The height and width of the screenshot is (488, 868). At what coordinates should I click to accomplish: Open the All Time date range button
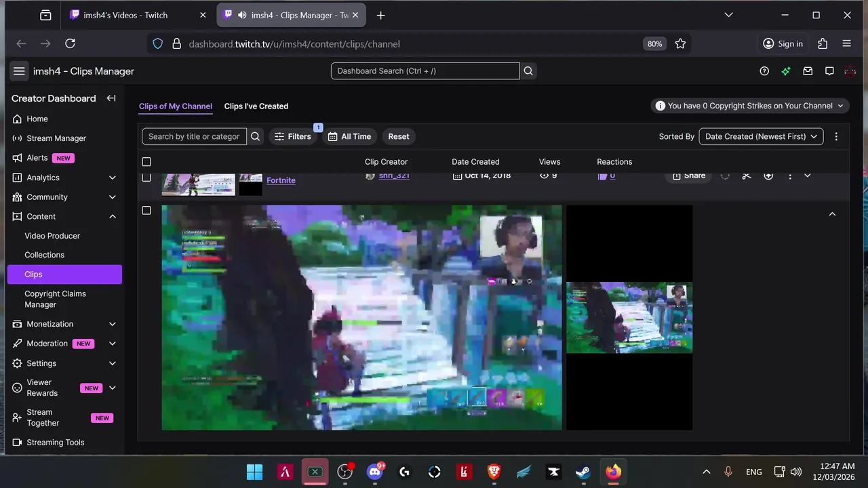(x=350, y=136)
